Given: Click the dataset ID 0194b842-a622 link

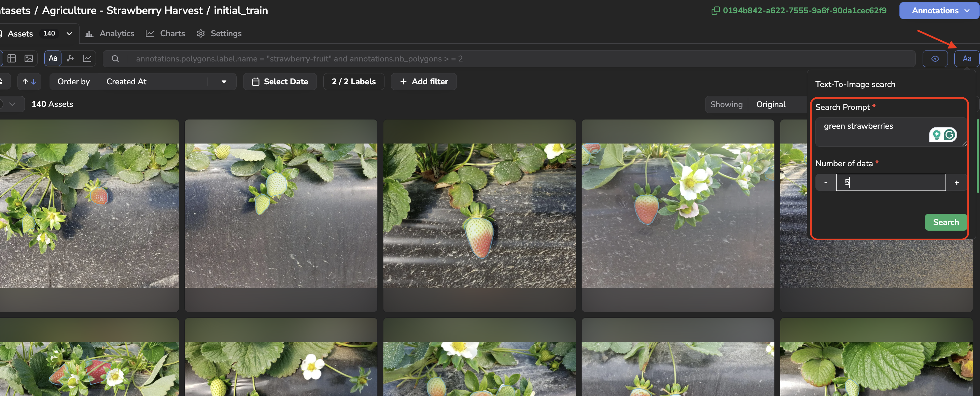Looking at the screenshot, I should coord(804,11).
